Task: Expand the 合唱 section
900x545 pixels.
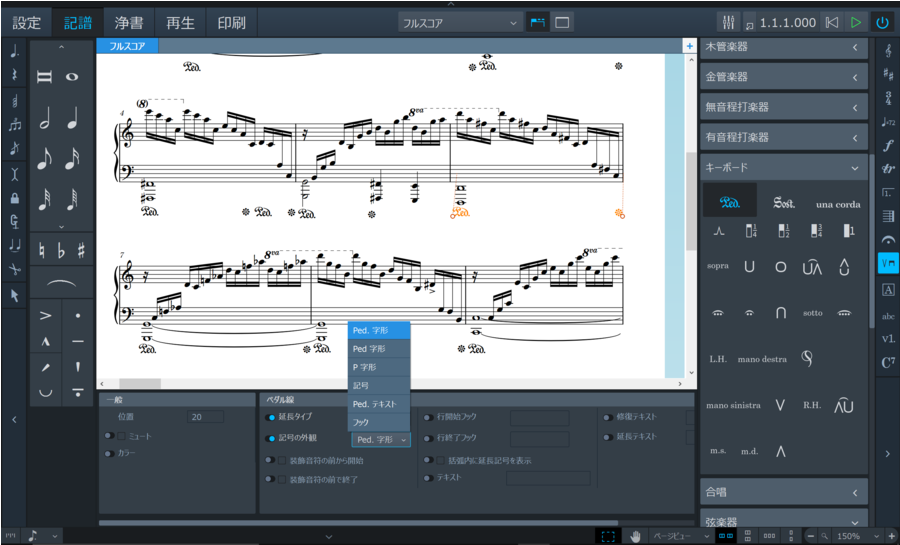Action: [783, 492]
